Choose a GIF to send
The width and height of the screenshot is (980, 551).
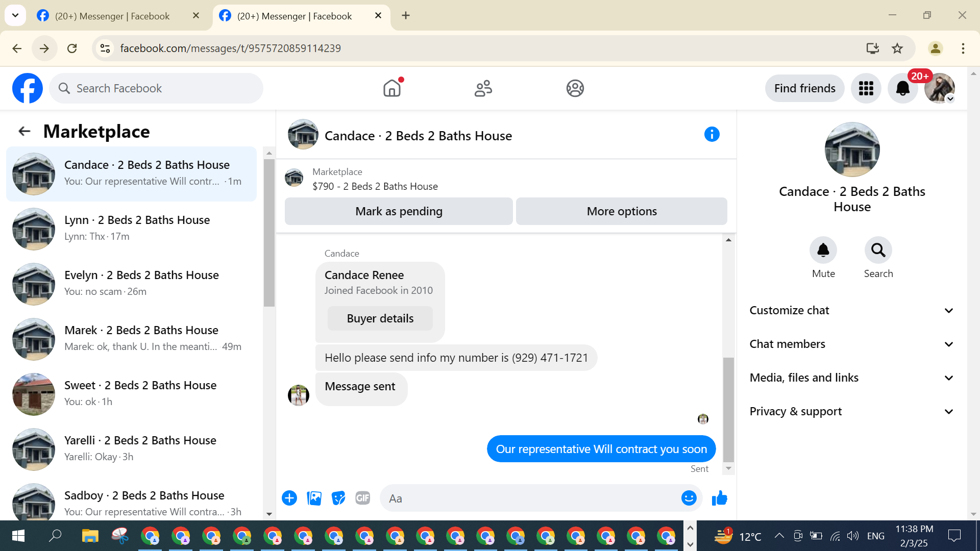pos(363,498)
